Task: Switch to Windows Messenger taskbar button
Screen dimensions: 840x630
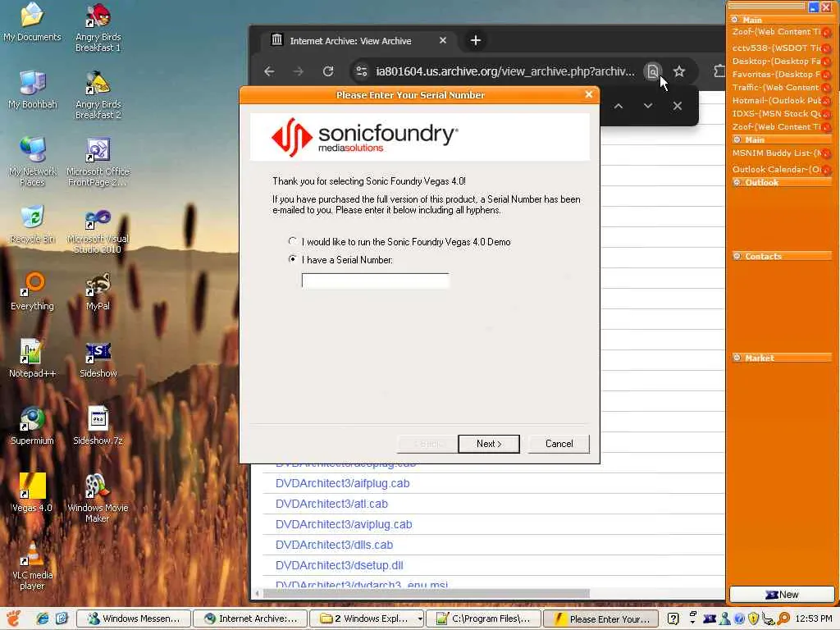Action: pos(134,619)
